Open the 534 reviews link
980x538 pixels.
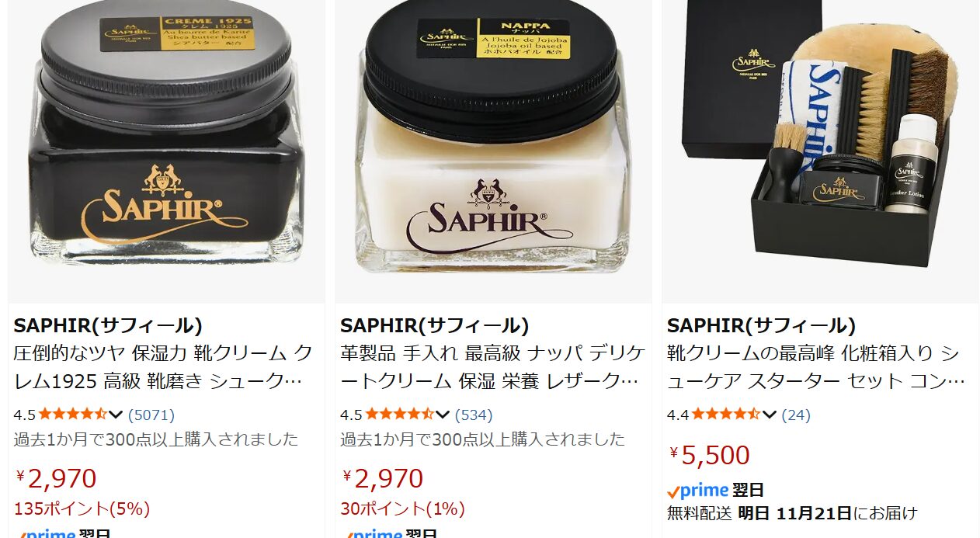click(474, 415)
